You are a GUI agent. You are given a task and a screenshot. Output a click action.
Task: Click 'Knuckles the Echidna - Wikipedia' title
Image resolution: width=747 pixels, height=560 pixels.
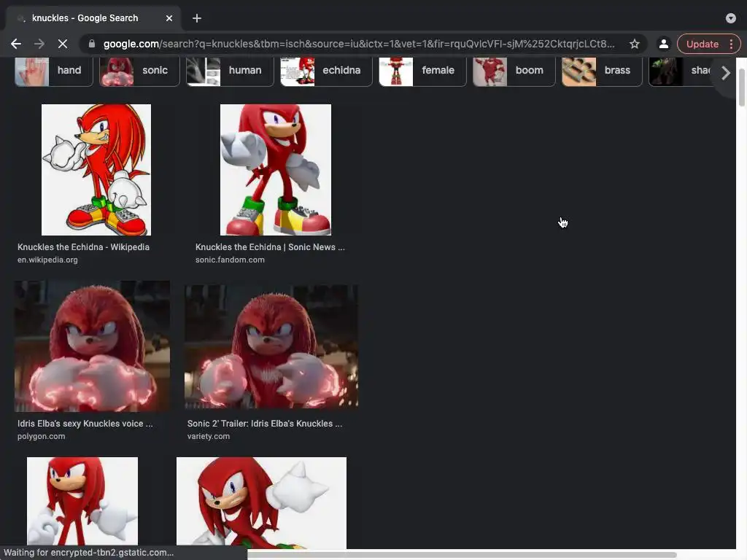[83, 247]
